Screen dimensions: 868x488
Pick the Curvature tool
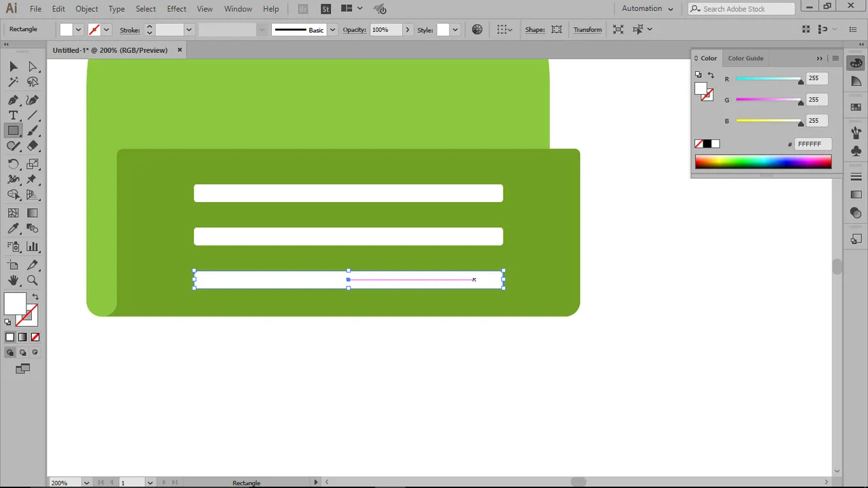click(x=32, y=100)
